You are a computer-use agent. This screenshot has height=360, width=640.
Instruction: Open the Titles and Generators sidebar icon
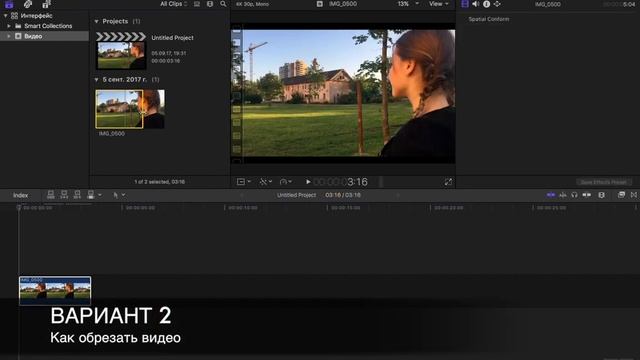click(x=46, y=4)
